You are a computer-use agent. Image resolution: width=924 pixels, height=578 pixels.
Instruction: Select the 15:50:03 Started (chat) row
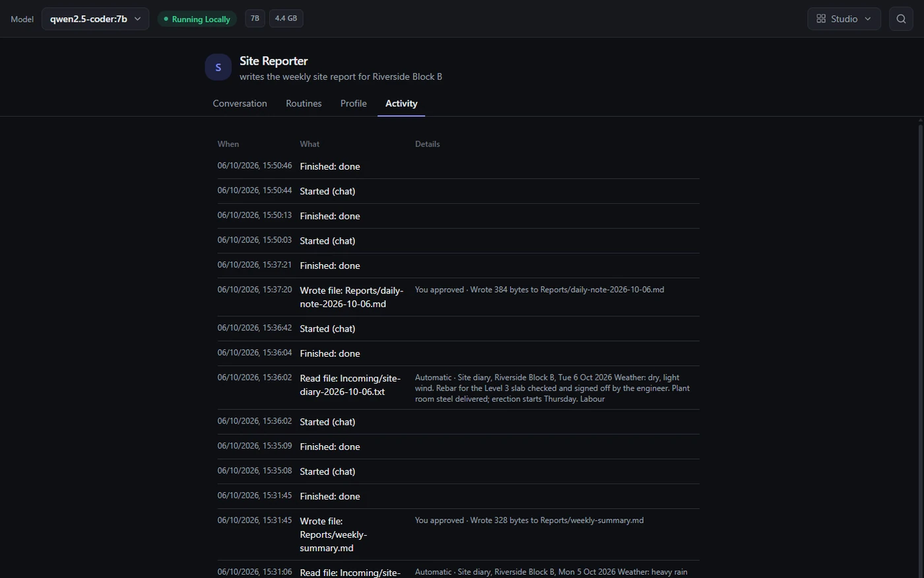pos(458,241)
